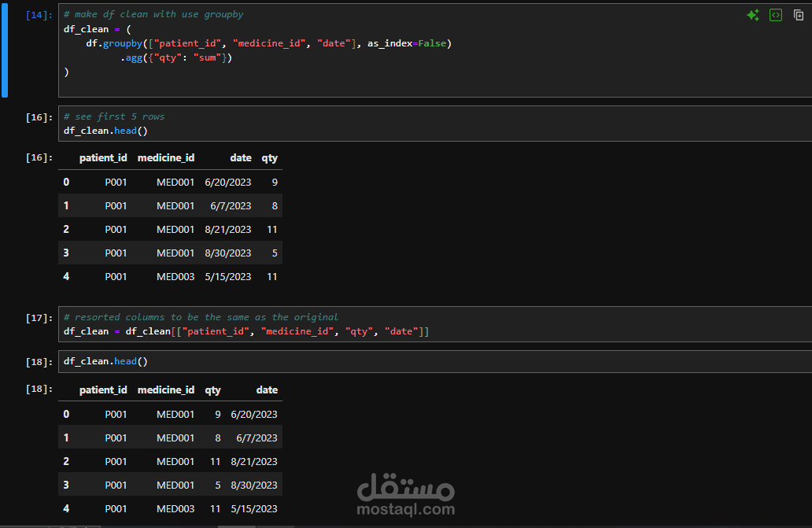Click the green sparkle AI assistant icon
The image size is (812, 528).
pos(753,15)
